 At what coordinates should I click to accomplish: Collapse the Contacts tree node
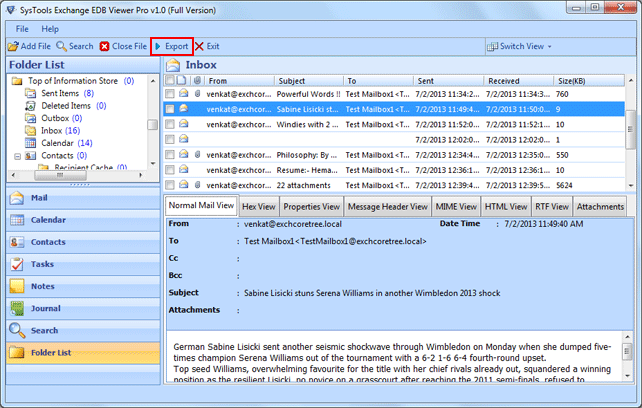click(x=18, y=156)
